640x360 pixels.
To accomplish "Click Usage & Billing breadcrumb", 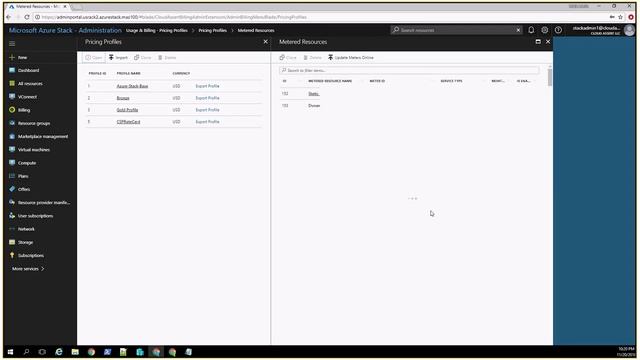I will tap(157, 31).
